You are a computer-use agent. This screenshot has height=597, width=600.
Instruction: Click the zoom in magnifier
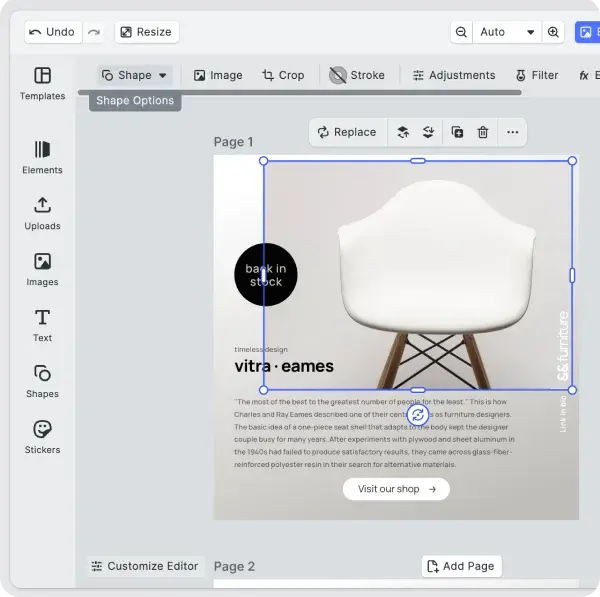[553, 32]
